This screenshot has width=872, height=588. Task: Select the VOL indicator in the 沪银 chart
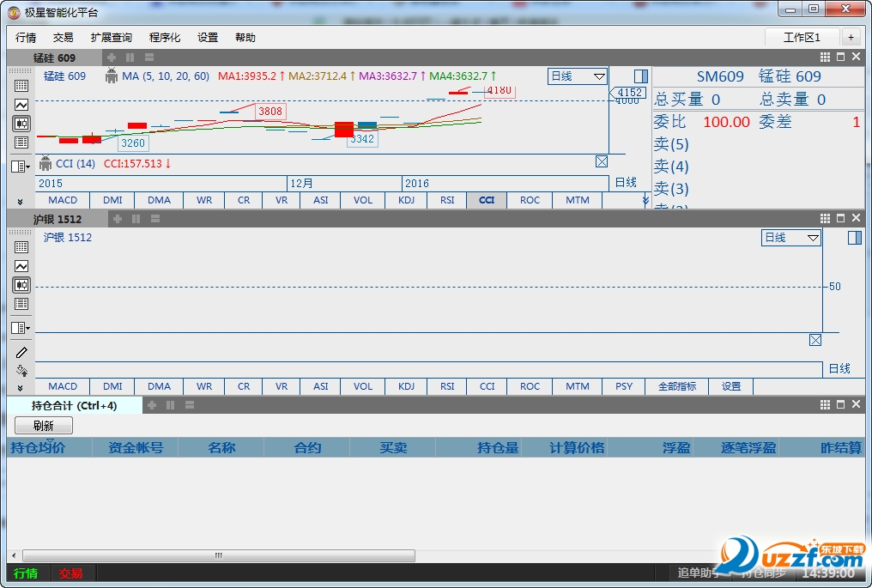coord(362,386)
